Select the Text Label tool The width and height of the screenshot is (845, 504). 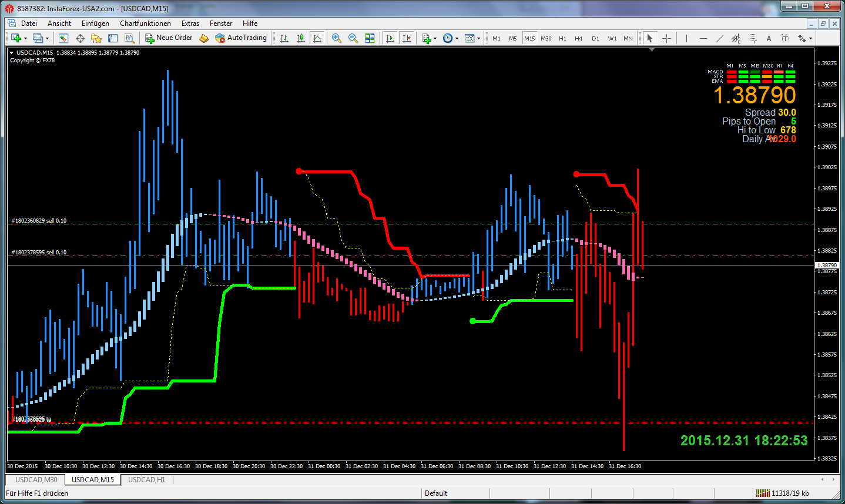coord(785,38)
